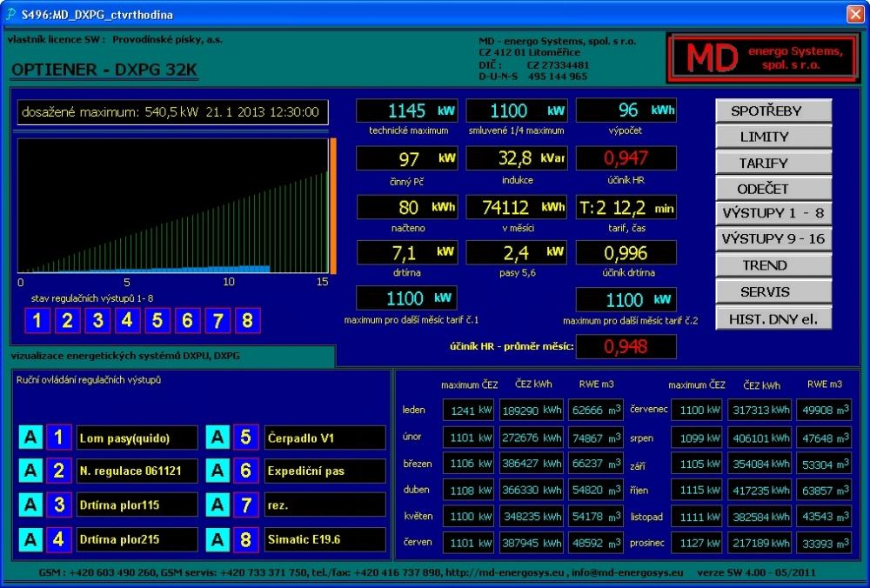Click the quarter-hour load bar chart
Viewport: 870px width, 588px height.
pos(173,206)
